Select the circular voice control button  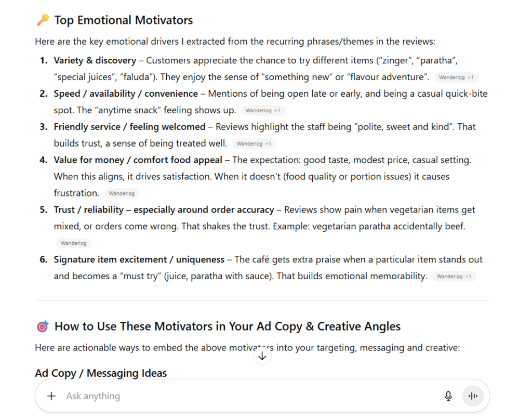pos(473,396)
